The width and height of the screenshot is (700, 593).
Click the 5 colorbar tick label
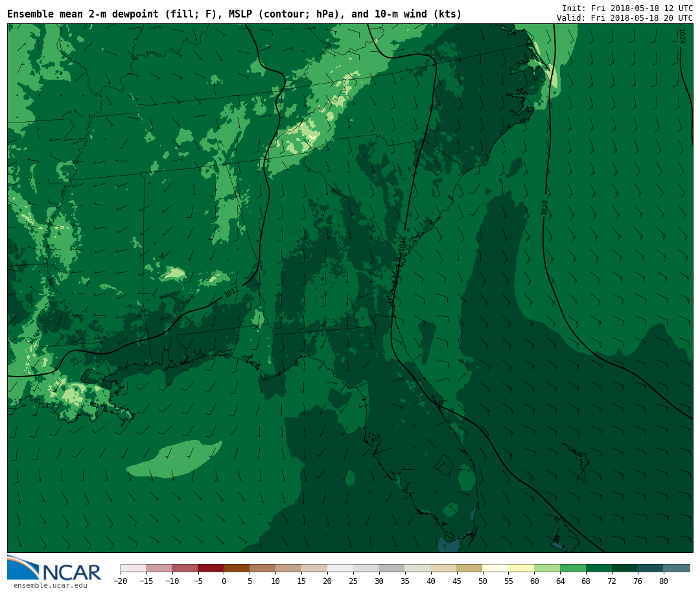250,581
